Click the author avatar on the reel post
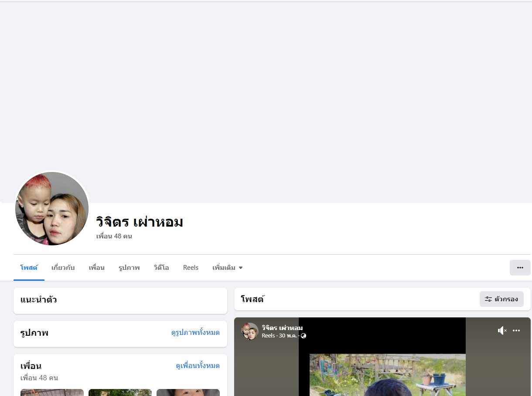This screenshot has height=396, width=532. point(250,331)
